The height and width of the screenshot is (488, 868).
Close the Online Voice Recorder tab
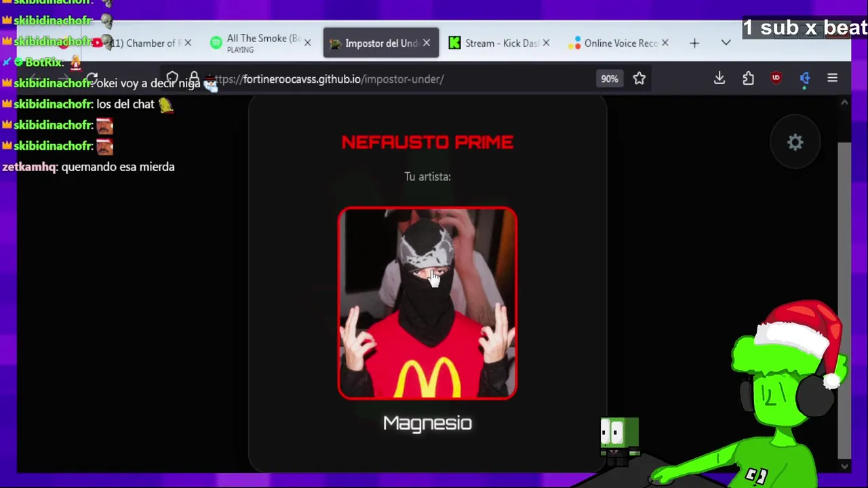point(665,43)
